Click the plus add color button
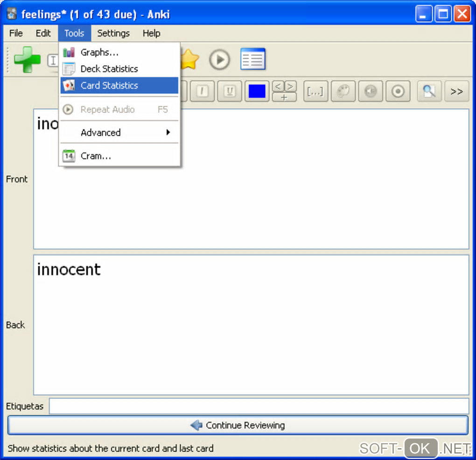The width and height of the screenshot is (476, 460). [x=284, y=97]
